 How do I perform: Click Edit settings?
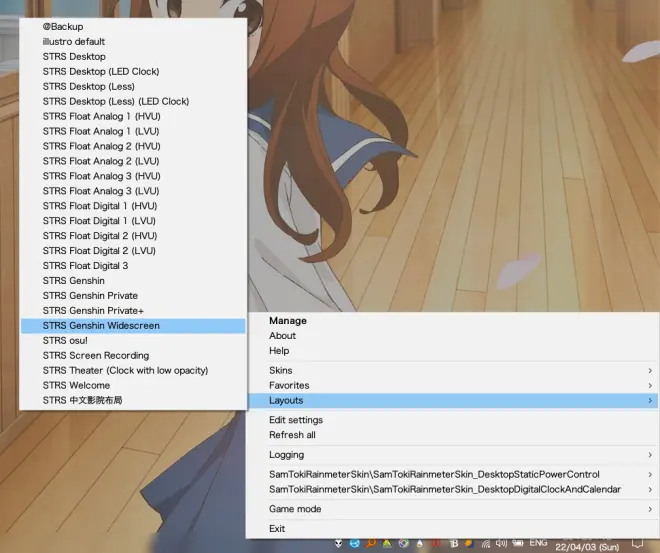click(453, 420)
